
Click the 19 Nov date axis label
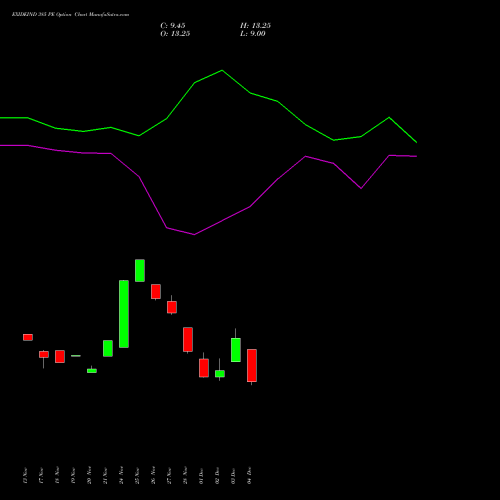(x=73, y=476)
